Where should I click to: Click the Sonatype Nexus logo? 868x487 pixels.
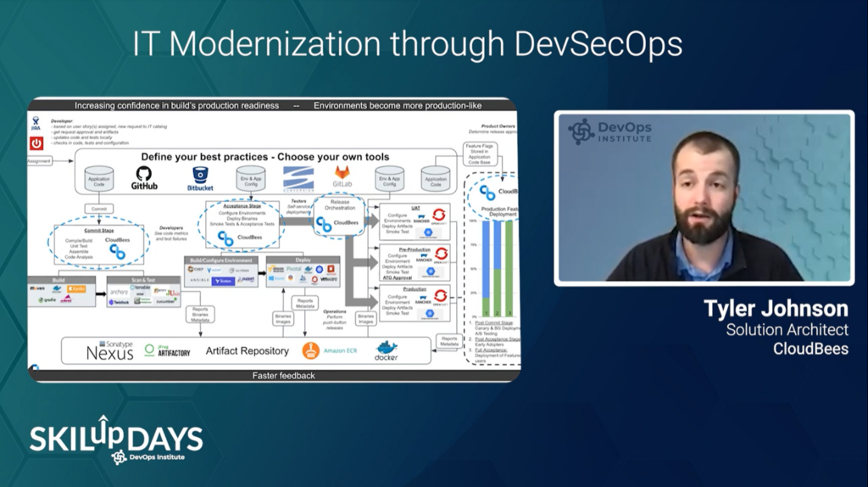pos(109,350)
